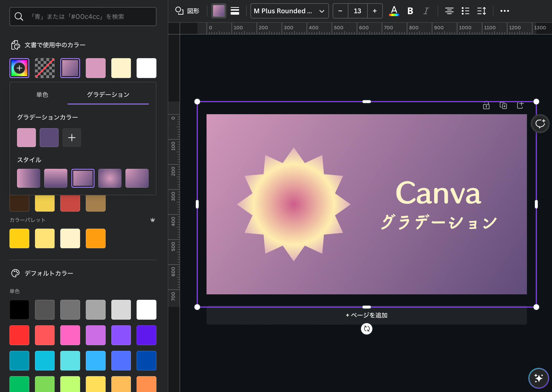Click the text alignment toggle icon

click(449, 11)
